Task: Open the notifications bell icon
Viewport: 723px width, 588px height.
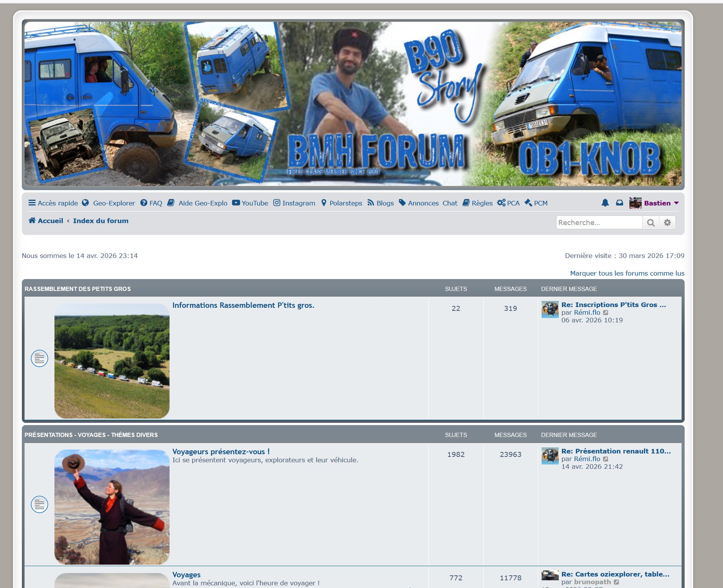Action: [605, 203]
